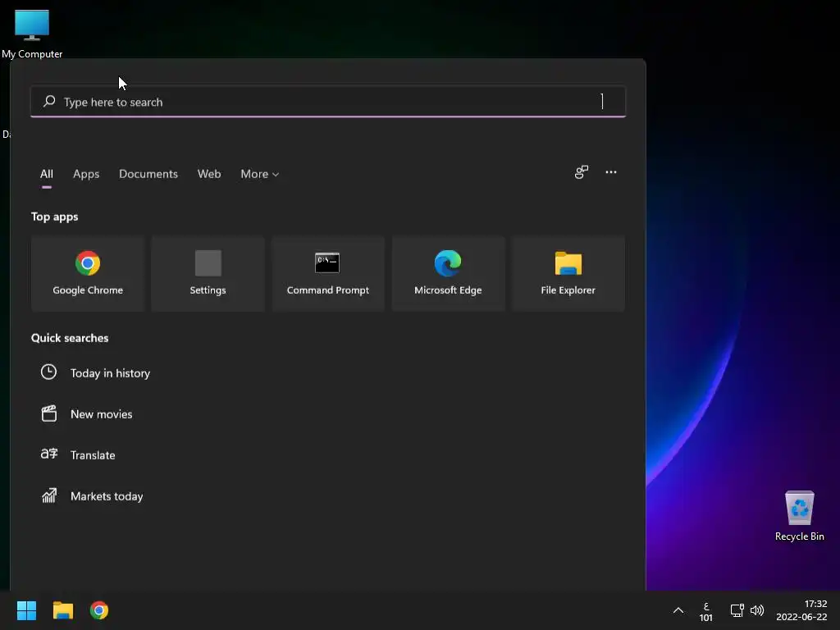Select Recycle Bin desktop icon
Screen dimensions: 840x630
click(x=799, y=516)
